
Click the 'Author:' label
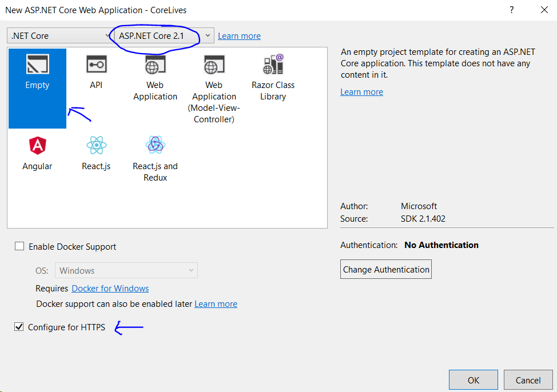pyautogui.click(x=354, y=206)
